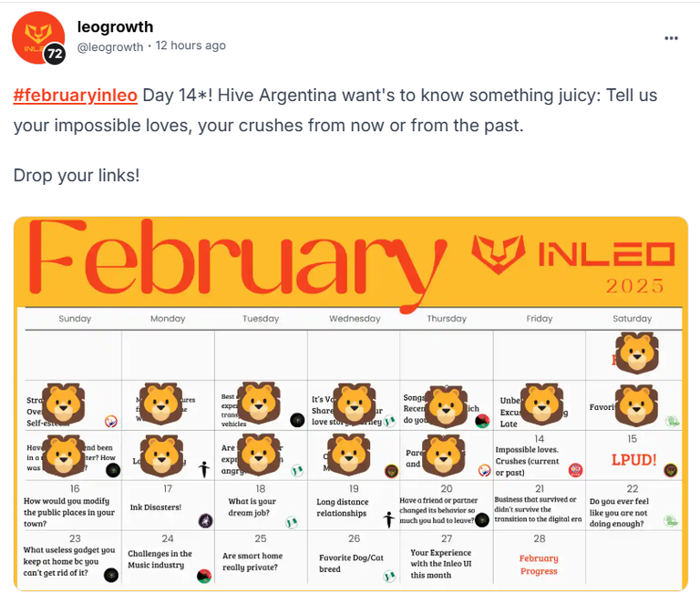Click the black circle icon on day 23
The width and height of the screenshot is (700, 593).
pyautogui.click(x=111, y=575)
